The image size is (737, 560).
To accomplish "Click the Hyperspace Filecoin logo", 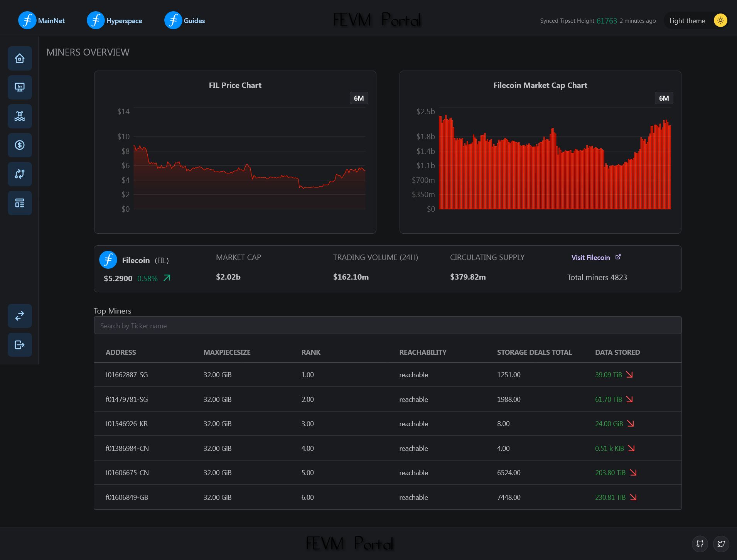I will pos(96,20).
